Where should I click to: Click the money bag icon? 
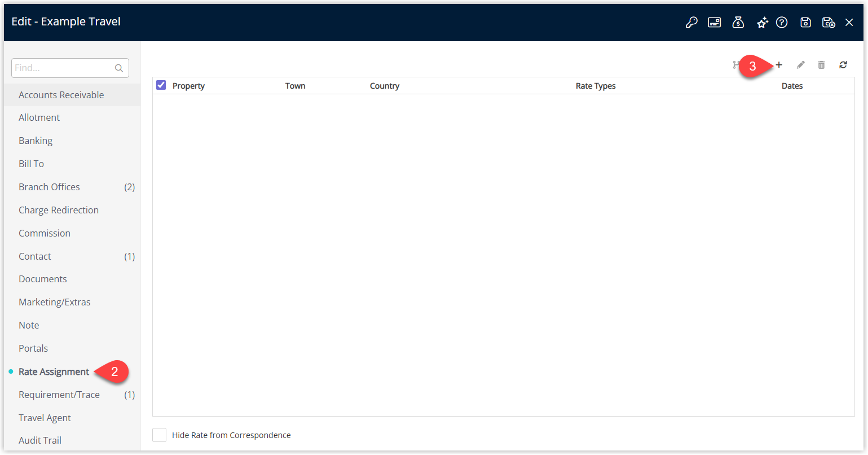coord(738,22)
